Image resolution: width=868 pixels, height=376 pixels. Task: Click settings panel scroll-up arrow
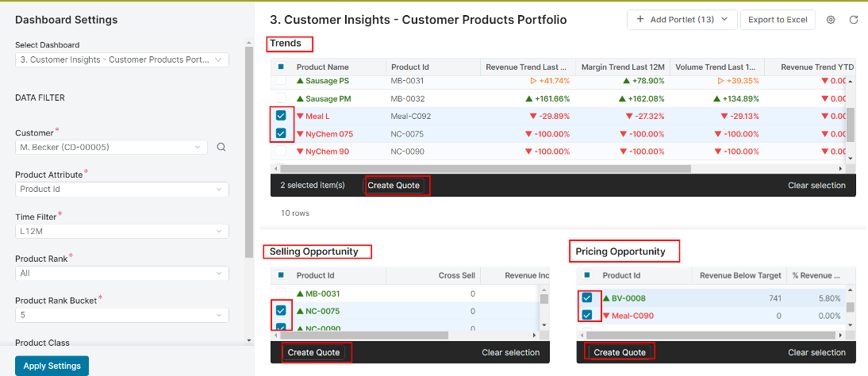pyautogui.click(x=248, y=42)
